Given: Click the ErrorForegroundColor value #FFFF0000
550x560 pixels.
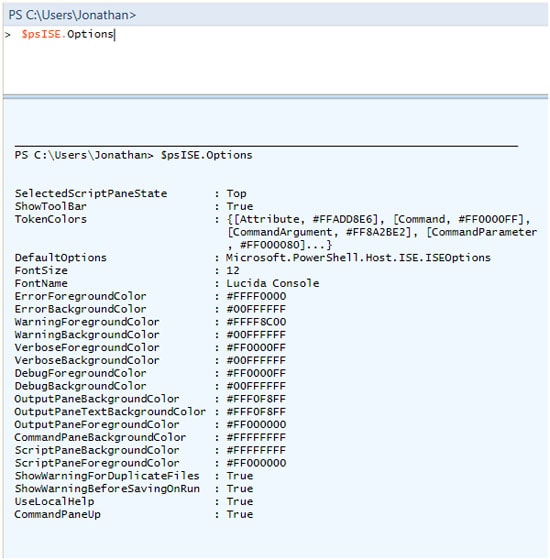Looking at the screenshot, I should click(256, 296).
